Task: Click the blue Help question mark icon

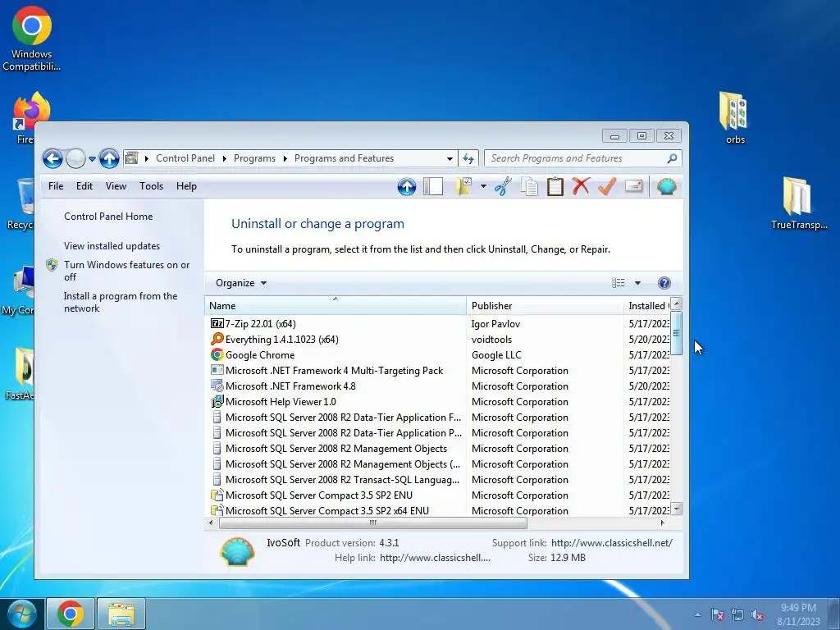Action: (x=664, y=283)
